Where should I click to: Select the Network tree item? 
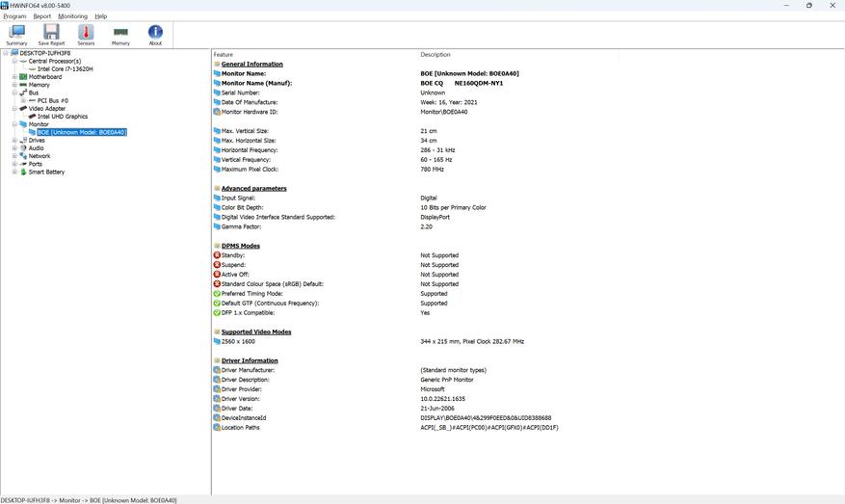pyautogui.click(x=40, y=156)
